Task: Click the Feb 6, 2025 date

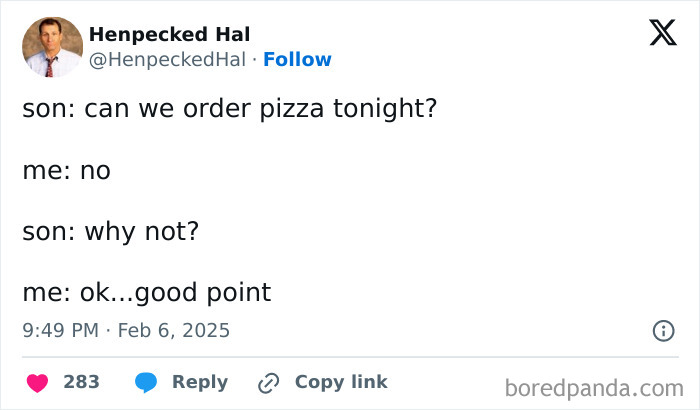Action: coord(175,330)
